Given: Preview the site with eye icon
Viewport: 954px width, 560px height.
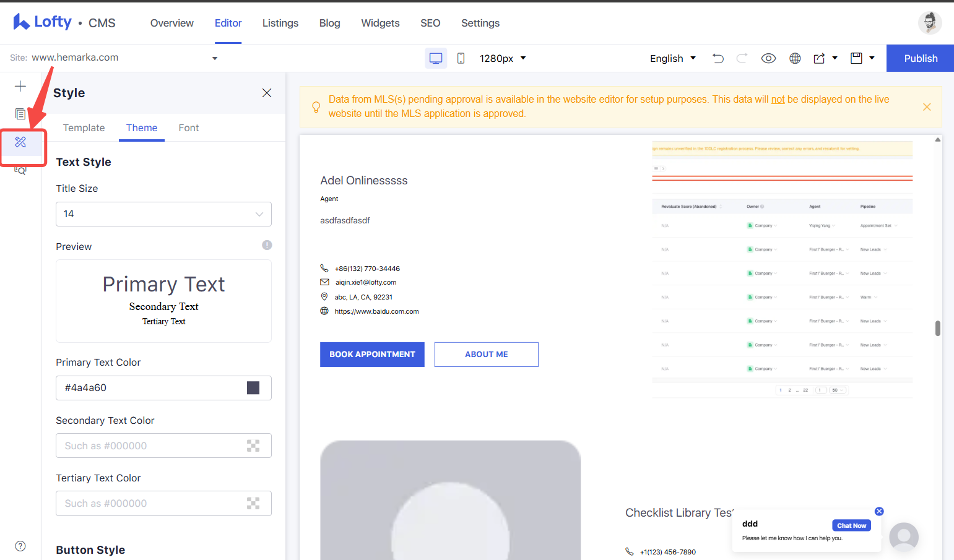Looking at the screenshot, I should point(768,58).
